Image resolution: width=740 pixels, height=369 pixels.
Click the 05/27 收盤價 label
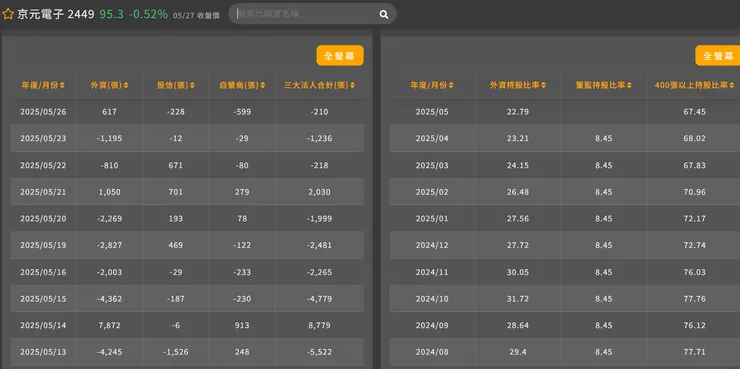tap(196, 16)
